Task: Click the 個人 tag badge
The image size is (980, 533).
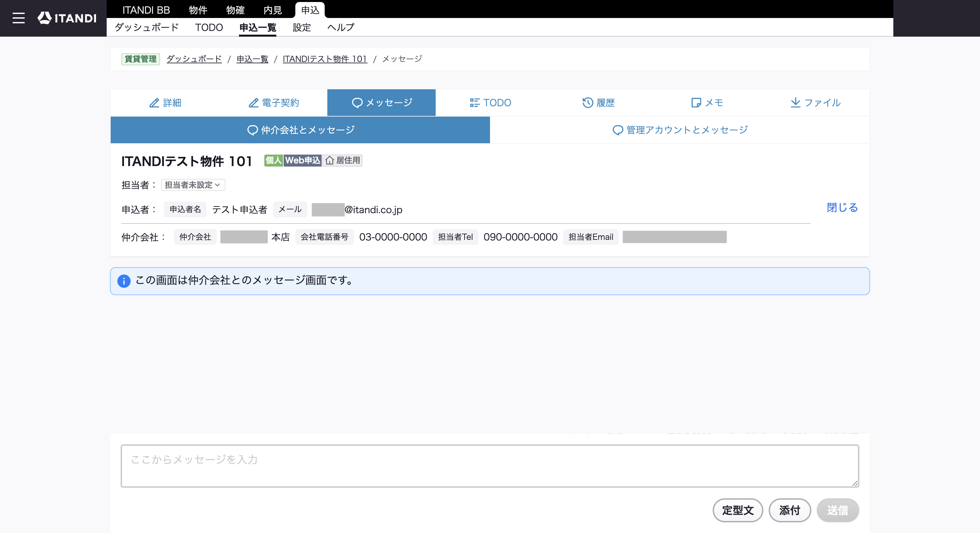Action: pos(274,161)
